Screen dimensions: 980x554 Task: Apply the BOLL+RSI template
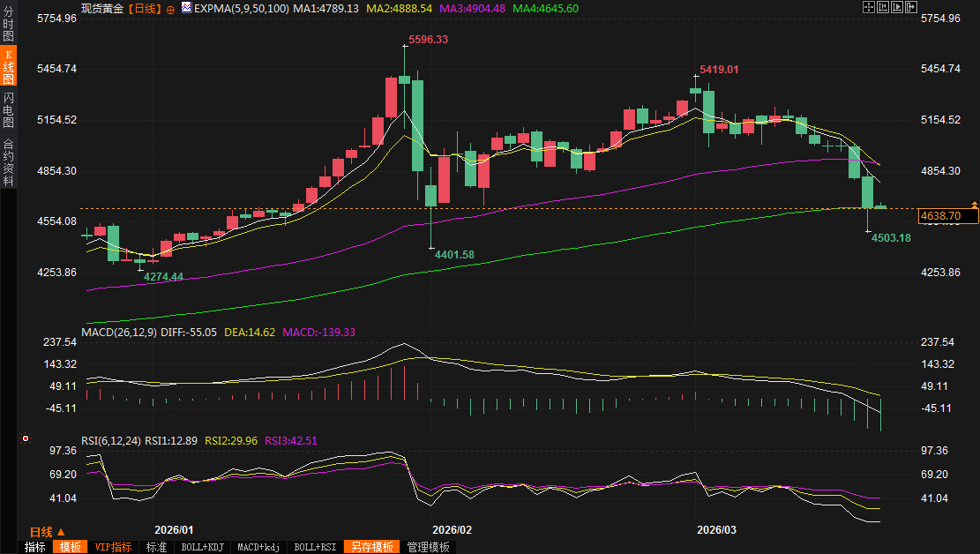[314, 547]
